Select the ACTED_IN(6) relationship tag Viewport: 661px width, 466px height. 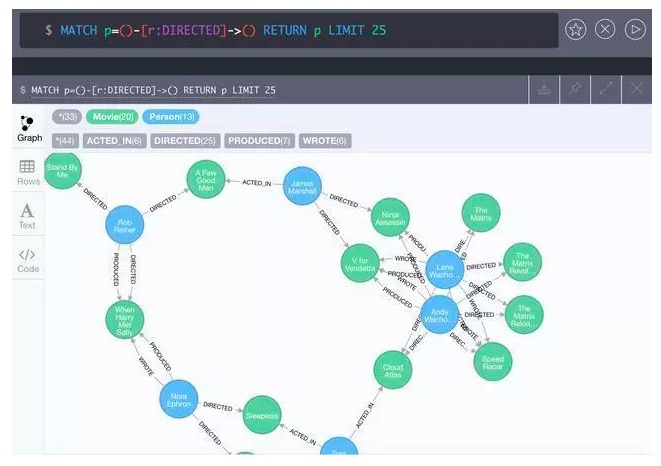click(115, 141)
